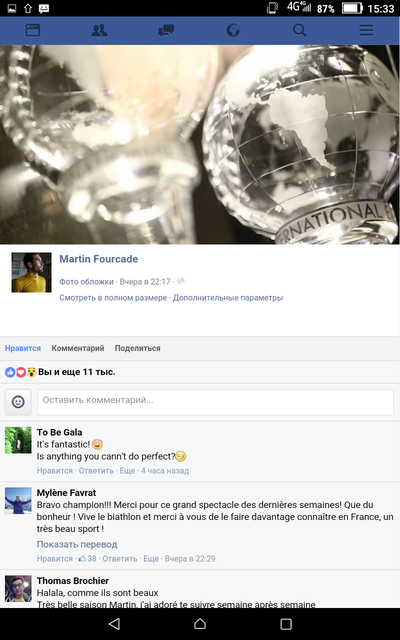The height and width of the screenshot is (640, 400).
Task: Open Смотреть в полном размере link
Action: 113,298
